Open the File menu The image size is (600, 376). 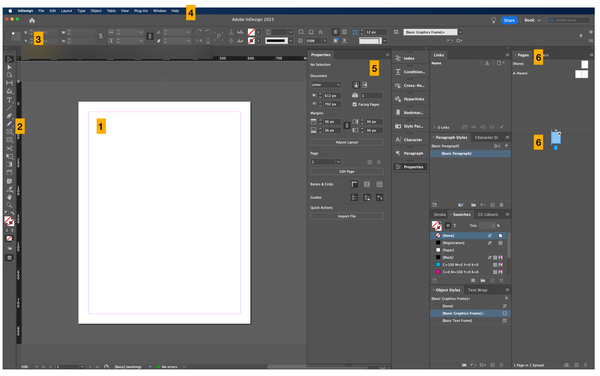41,11
